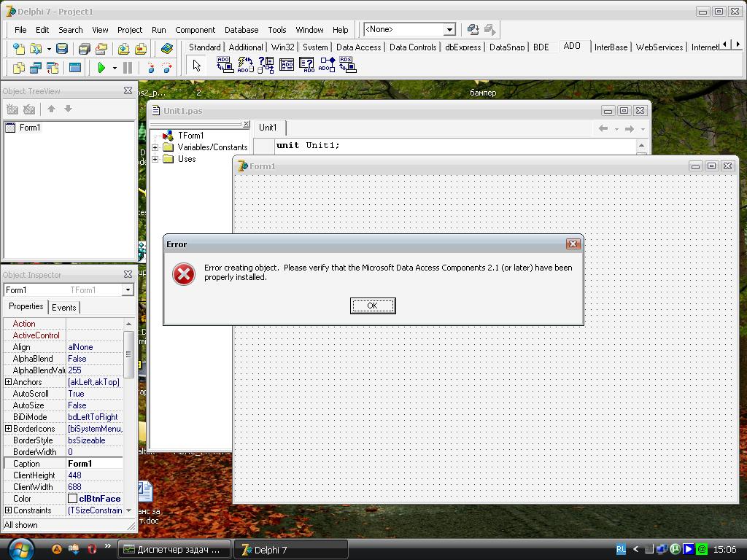The width and height of the screenshot is (747, 560).
Task: Click the View Unit toolbar icon
Action: click(x=18, y=68)
